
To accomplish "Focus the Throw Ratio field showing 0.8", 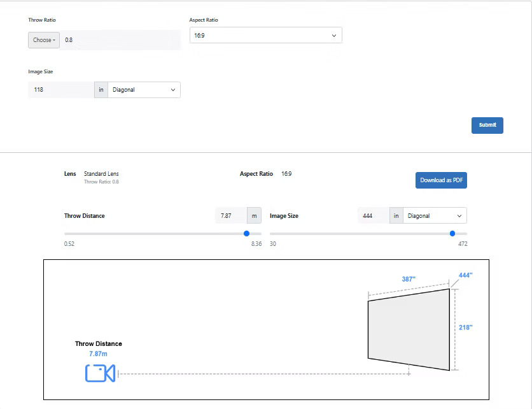I will [120, 40].
